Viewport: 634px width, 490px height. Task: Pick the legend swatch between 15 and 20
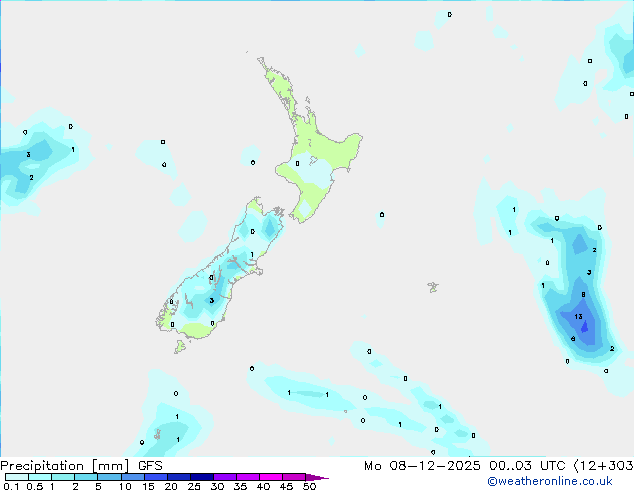(156, 477)
